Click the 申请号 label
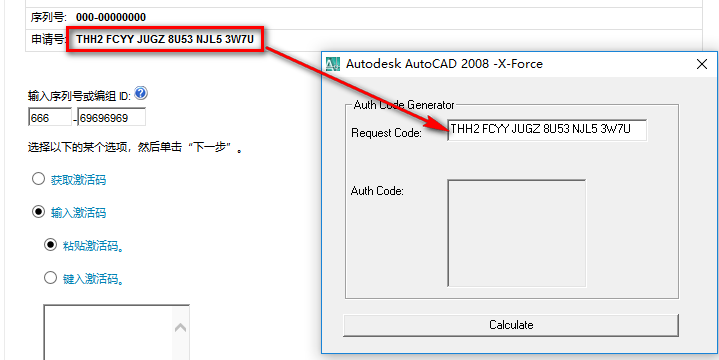The image size is (719, 360). click(x=49, y=39)
